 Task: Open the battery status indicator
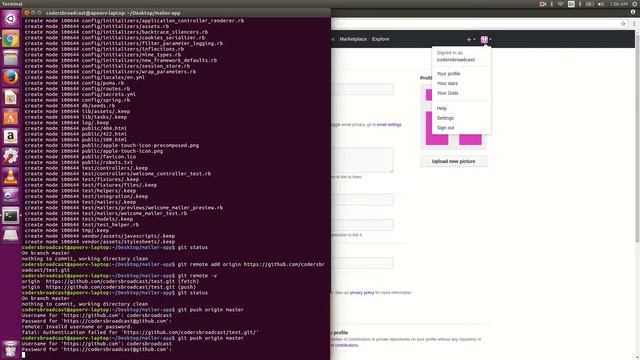click(590, 4)
